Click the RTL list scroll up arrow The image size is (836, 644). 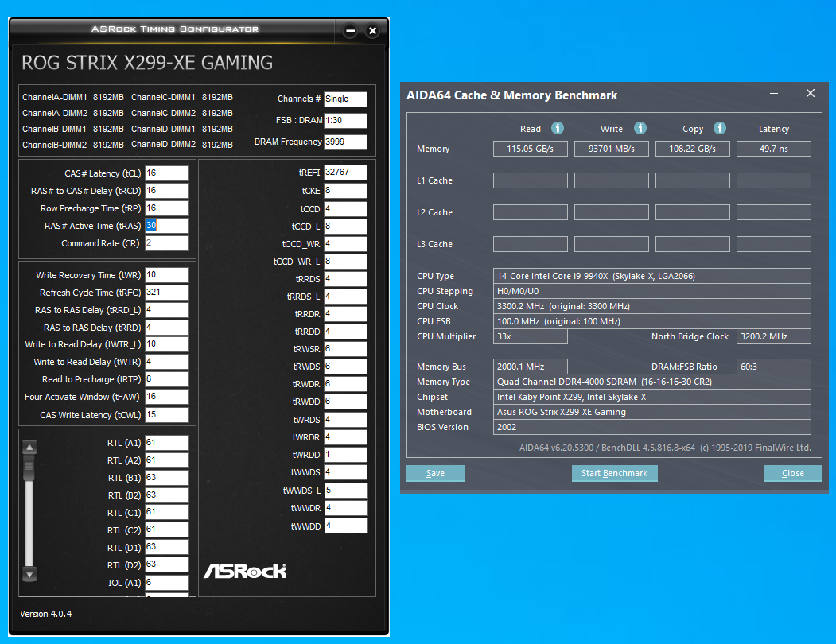click(x=29, y=448)
